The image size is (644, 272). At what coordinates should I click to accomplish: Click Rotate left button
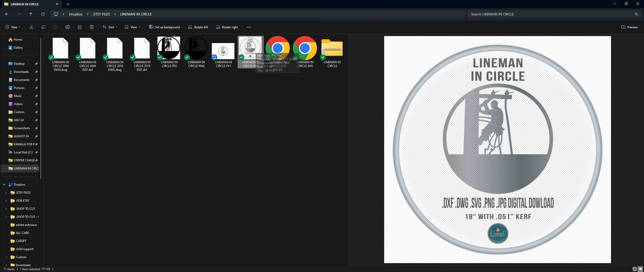[x=198, y=27]
